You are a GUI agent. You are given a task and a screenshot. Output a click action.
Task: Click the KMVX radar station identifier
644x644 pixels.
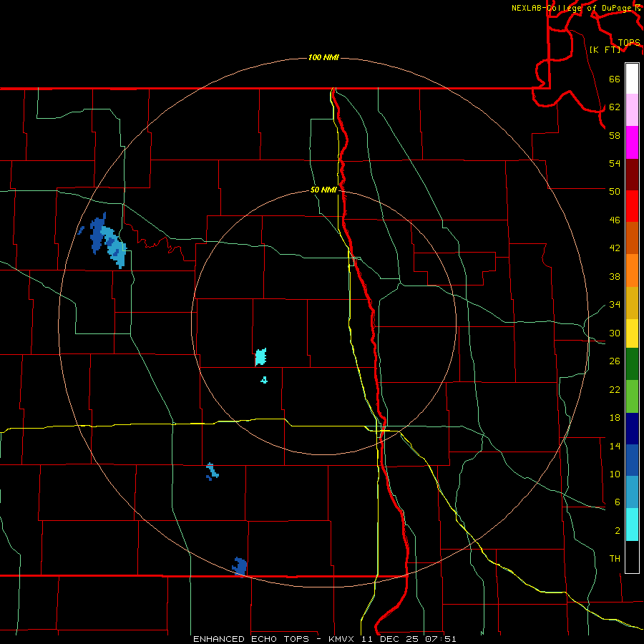pyautogui.click(x=341, y=639)
